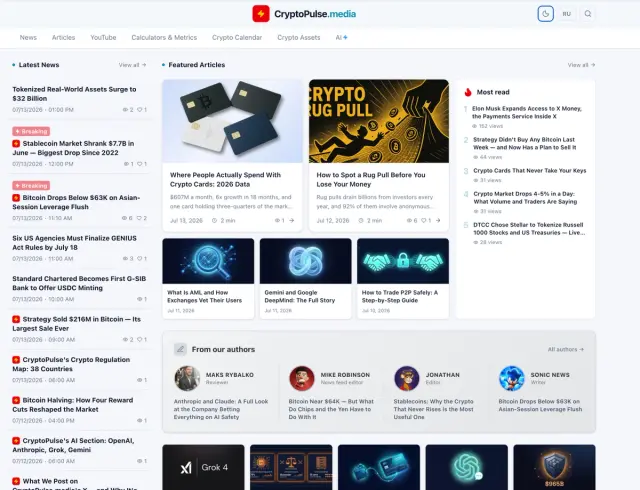
Task: Open DTCC Chose Stellar to Tokenize Russell
Action: coord(529,229)
